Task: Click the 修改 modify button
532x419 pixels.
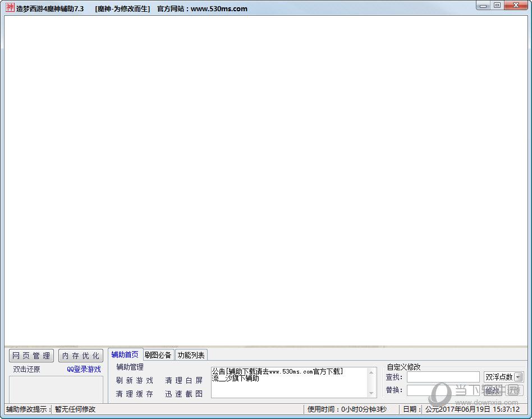Action: (x=492, y=390)
